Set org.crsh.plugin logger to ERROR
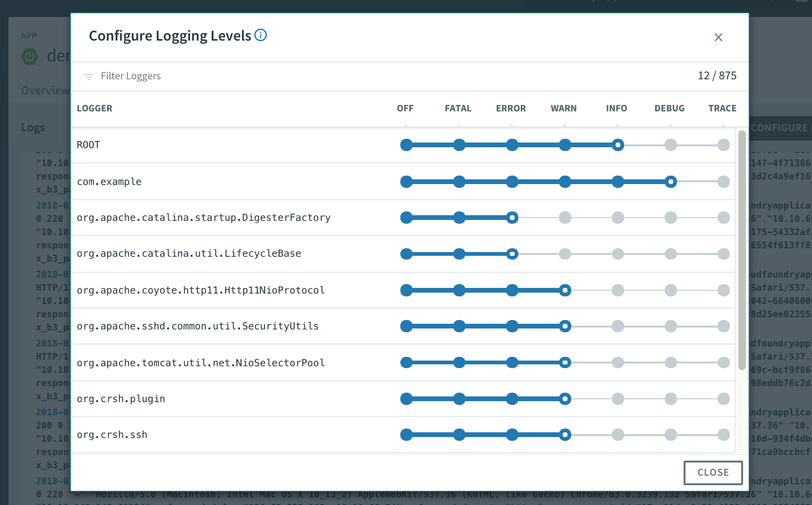Viewport: 812px width, 505px height. point(512,399)
